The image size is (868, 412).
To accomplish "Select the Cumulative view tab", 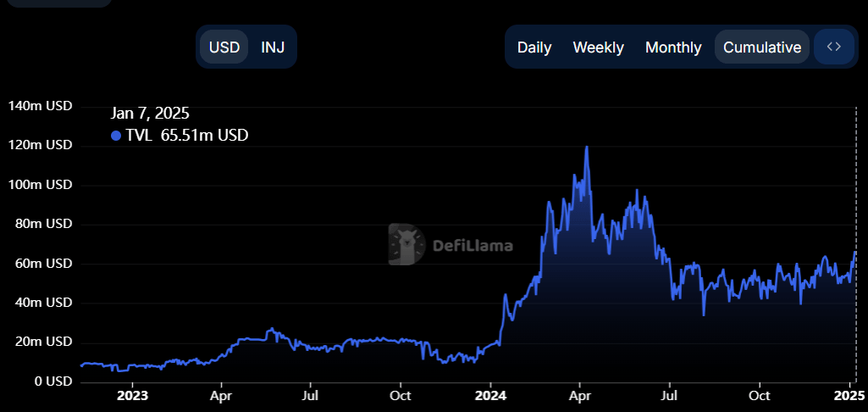I will [x=762, y=47].
